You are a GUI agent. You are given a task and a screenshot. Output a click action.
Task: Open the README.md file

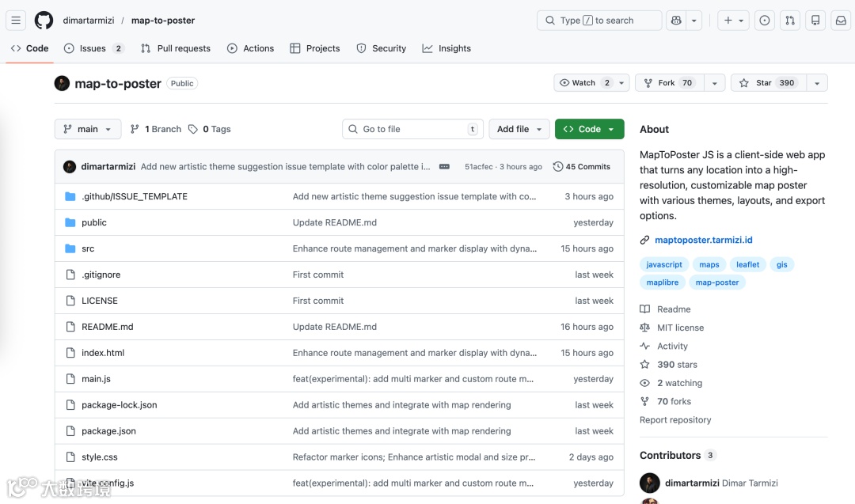point(108,327)
